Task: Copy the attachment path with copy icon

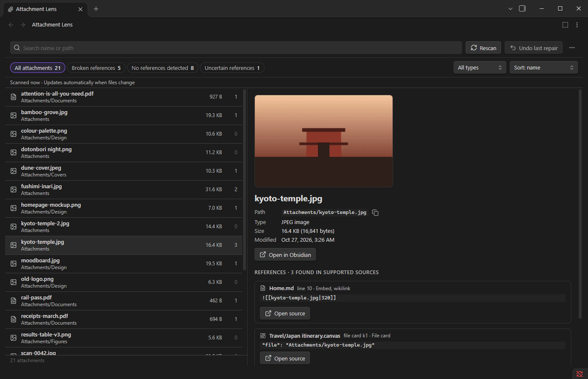Action: click(x=375, y=213)
